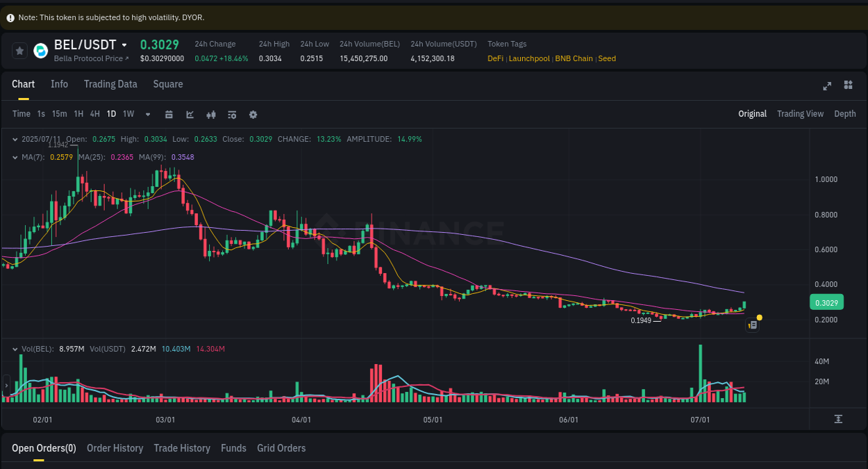This screenshot has height=469, width=868.
Task: Open the BEL/USDT pair selector dropdown
Action: coord(124,44)
